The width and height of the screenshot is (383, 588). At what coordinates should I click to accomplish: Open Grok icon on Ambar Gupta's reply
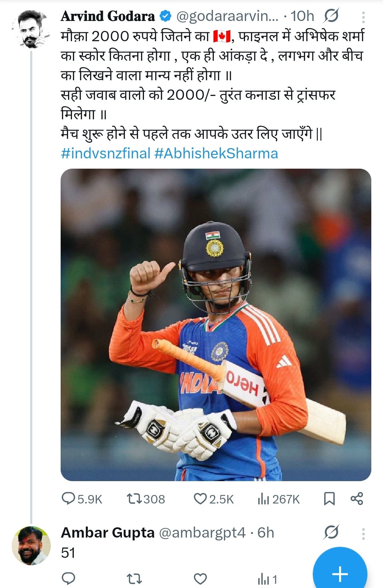point(331,532)
